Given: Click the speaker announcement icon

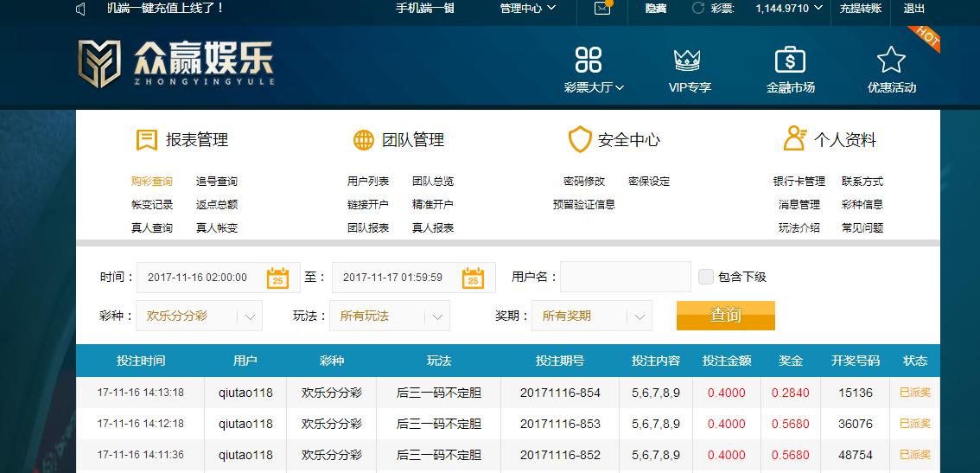Looking at the screenshot, I should pyautogui.click(x=80, y=9).
